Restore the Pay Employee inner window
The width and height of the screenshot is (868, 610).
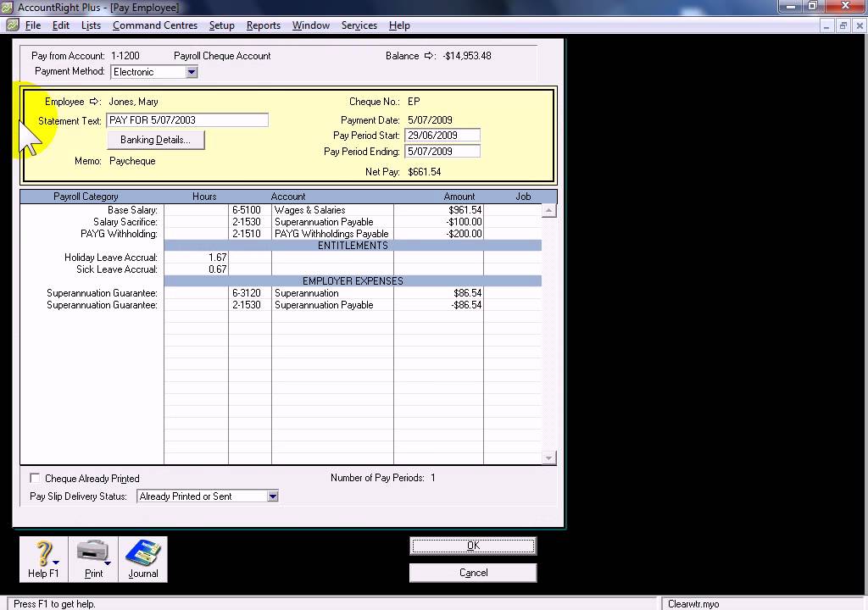pyautogui.click(x=843, y=25)
